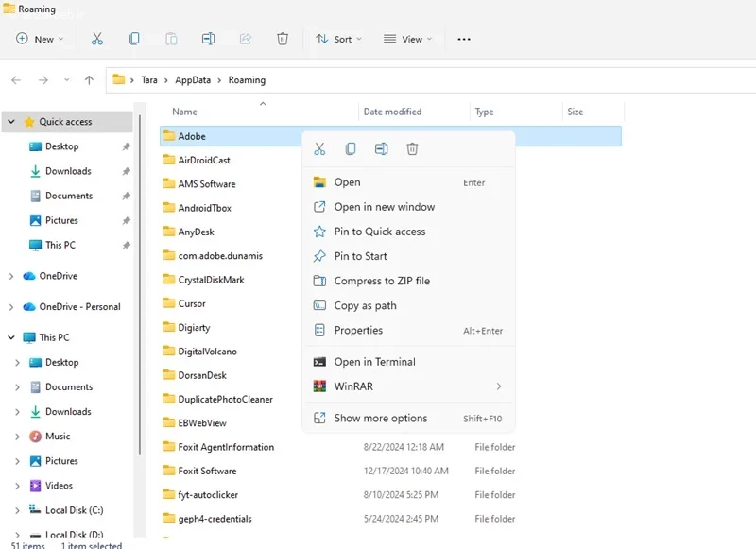This screenshot has width=756, height=549.
Task: Expand the WinRAR submenu
Action: tap(408, 386)
